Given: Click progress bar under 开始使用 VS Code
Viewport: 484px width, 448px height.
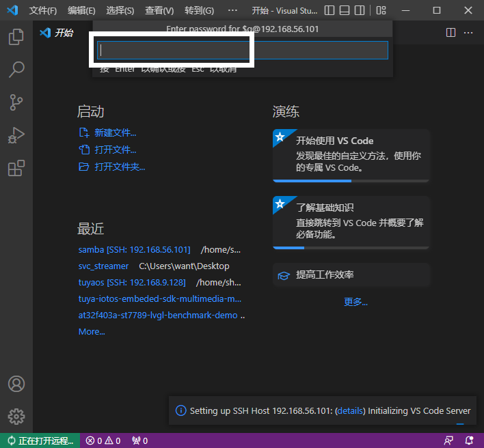Looking at the screenshot, I should tap(351, 181).
